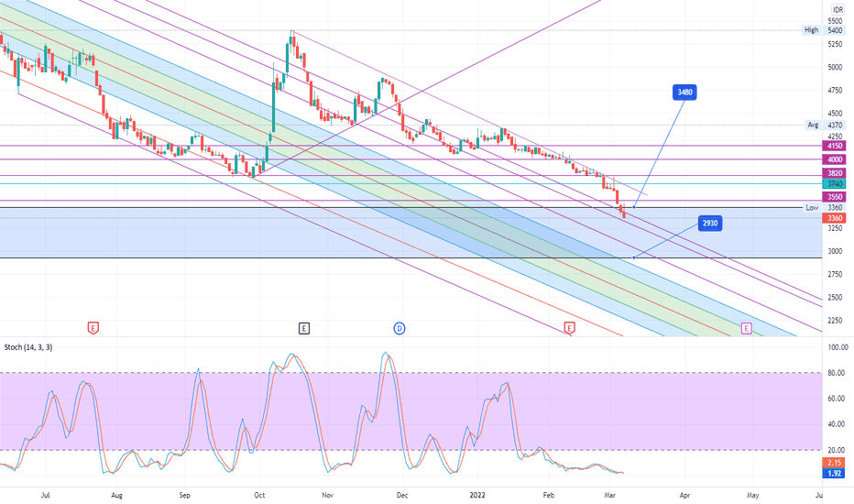854x504 pixels.
Task: Click the Sep label on time axis
Action: (x=184, y=495)
